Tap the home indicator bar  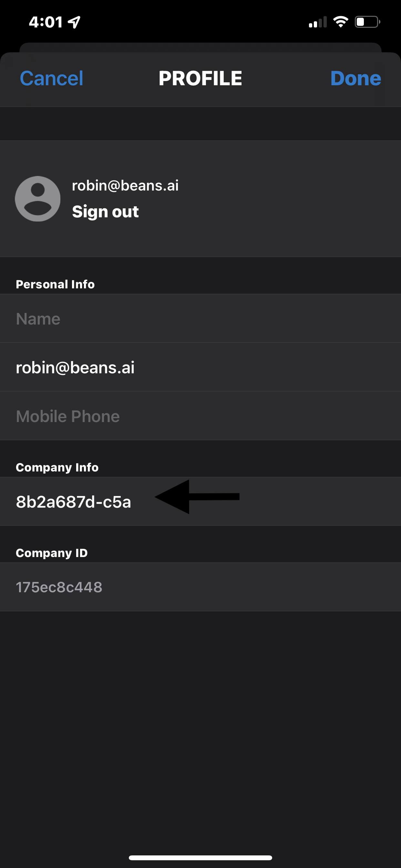pos(200,858)
